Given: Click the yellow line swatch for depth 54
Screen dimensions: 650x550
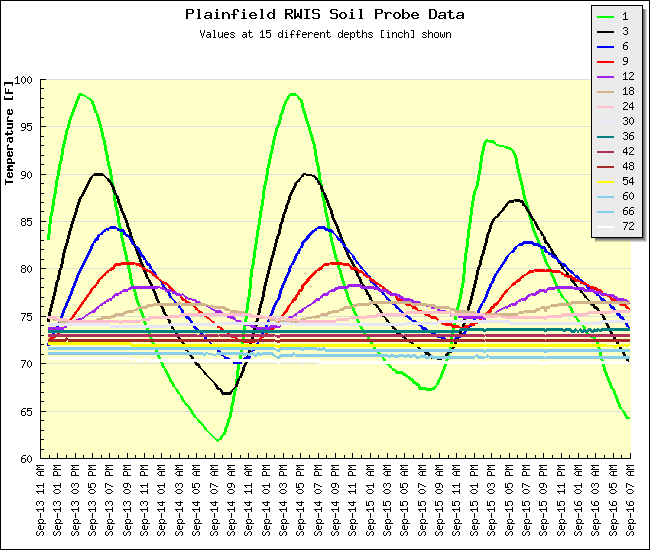Looking at the screenshot, I should 606,181.
